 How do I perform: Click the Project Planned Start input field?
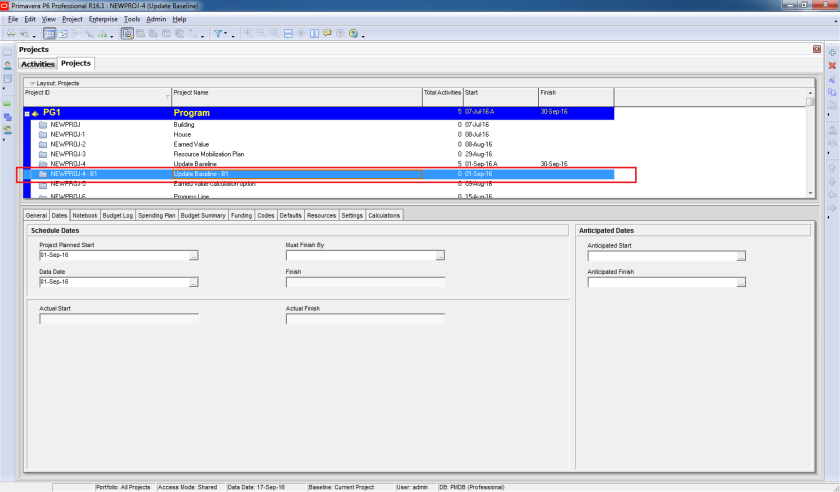click(x=114, y=256)
